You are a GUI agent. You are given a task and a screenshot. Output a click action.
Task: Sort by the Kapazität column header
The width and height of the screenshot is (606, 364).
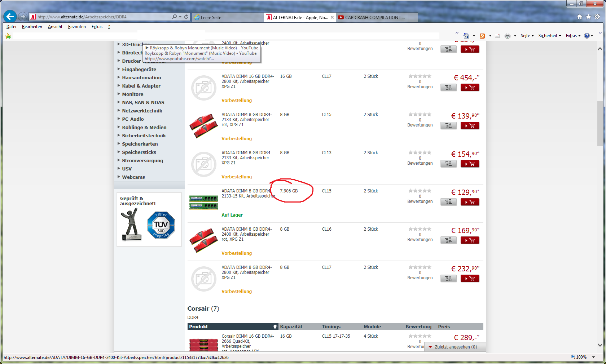click(x=291, y=327)
